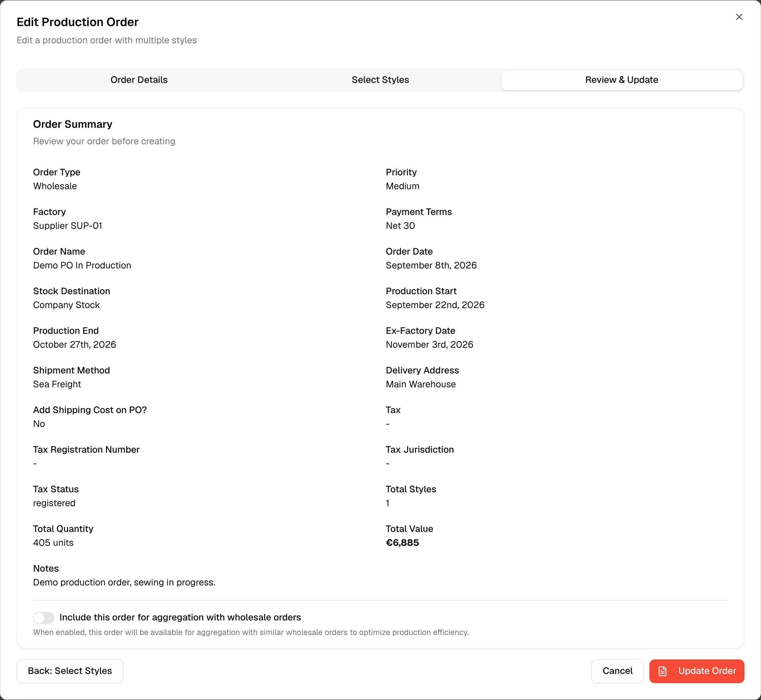
Task: Click the 'Net 30' payment terms
Action: pos(400,226)
